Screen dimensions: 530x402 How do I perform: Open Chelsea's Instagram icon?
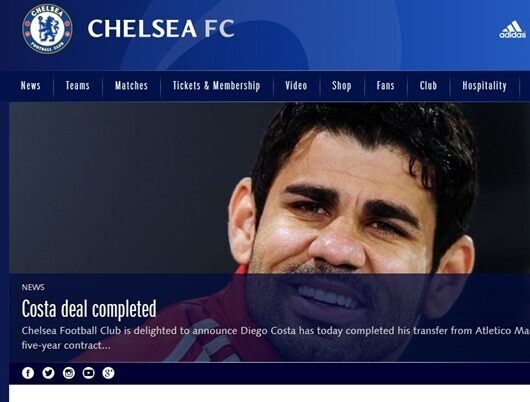pos(69,373)
